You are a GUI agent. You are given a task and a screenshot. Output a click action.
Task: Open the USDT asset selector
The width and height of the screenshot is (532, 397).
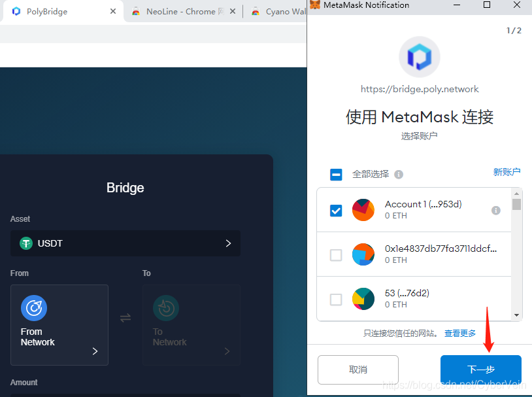(x=125, y=243)
